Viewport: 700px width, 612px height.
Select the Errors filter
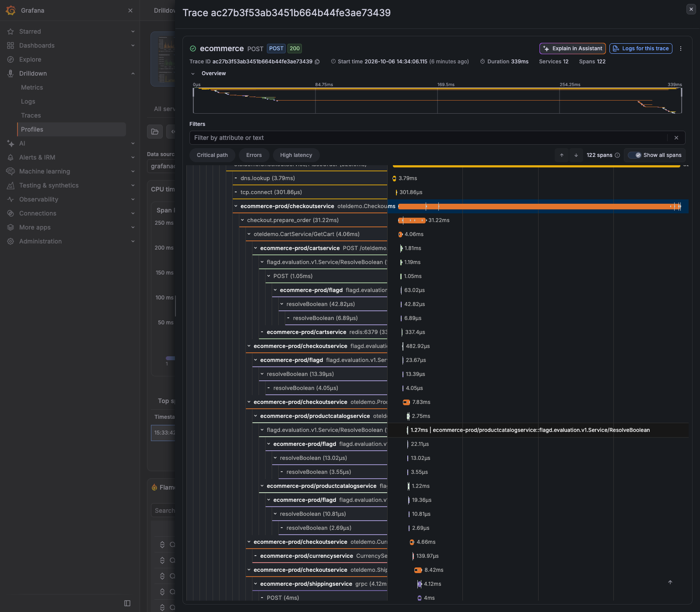tap(254, 155)
